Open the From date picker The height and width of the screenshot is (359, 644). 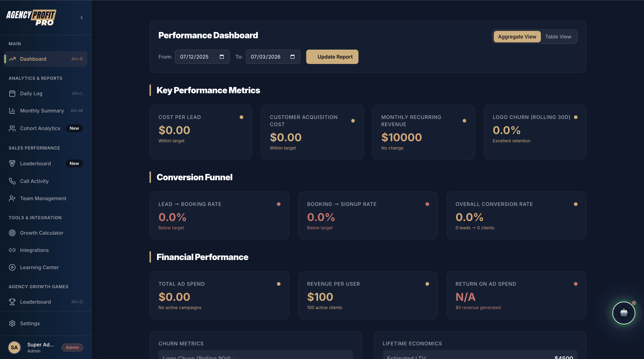point(222,57)
